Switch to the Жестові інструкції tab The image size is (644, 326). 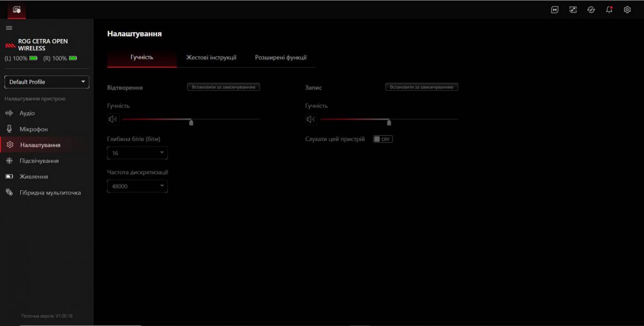[x=211, y=58]
